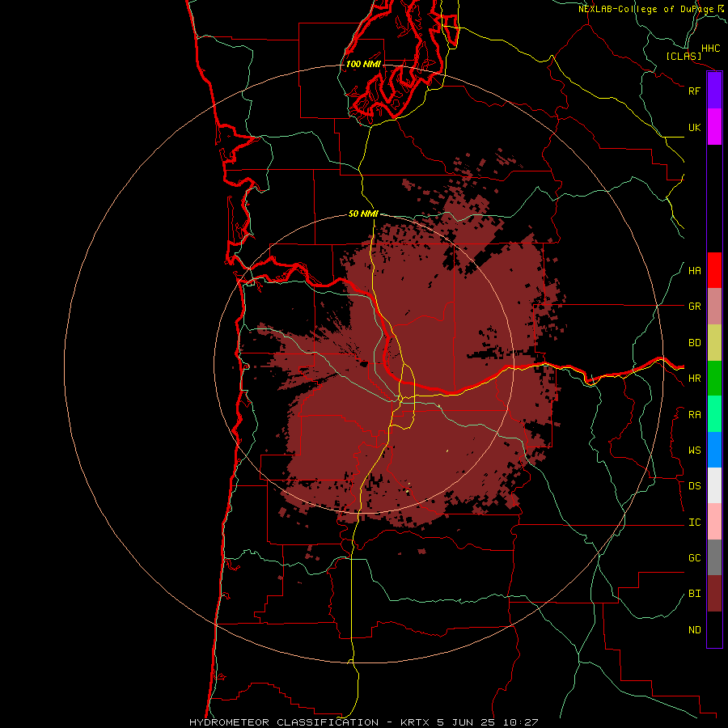728x728 pixels.
Task: Click the HYDROMETEOR CLASSIFICATION title text
Action: click(x=284, y=722)
